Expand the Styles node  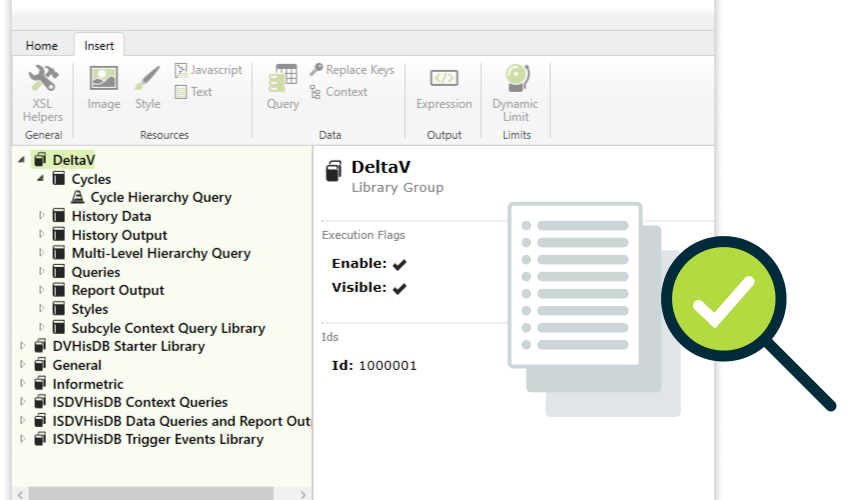point(42,308)
